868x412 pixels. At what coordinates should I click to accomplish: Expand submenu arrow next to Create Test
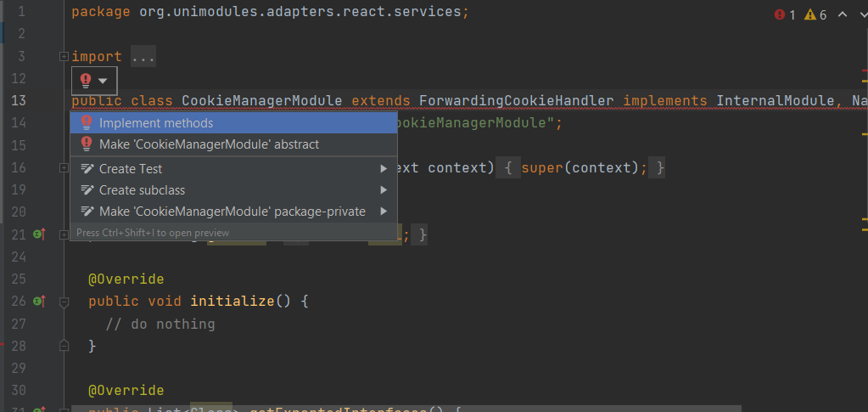pos(384,168)
